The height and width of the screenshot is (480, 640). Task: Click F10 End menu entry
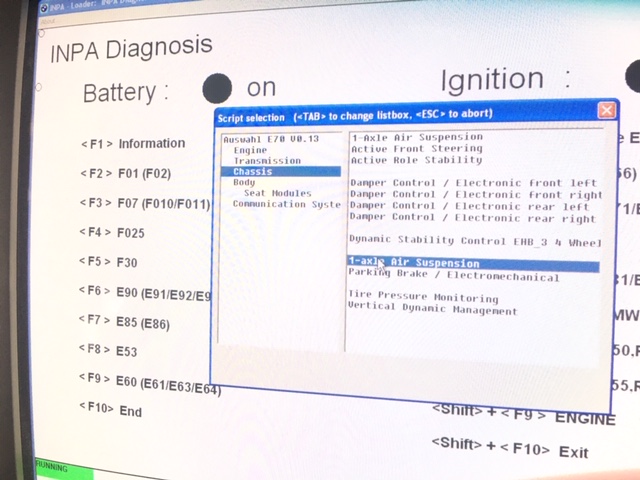(x=110, y=409)
